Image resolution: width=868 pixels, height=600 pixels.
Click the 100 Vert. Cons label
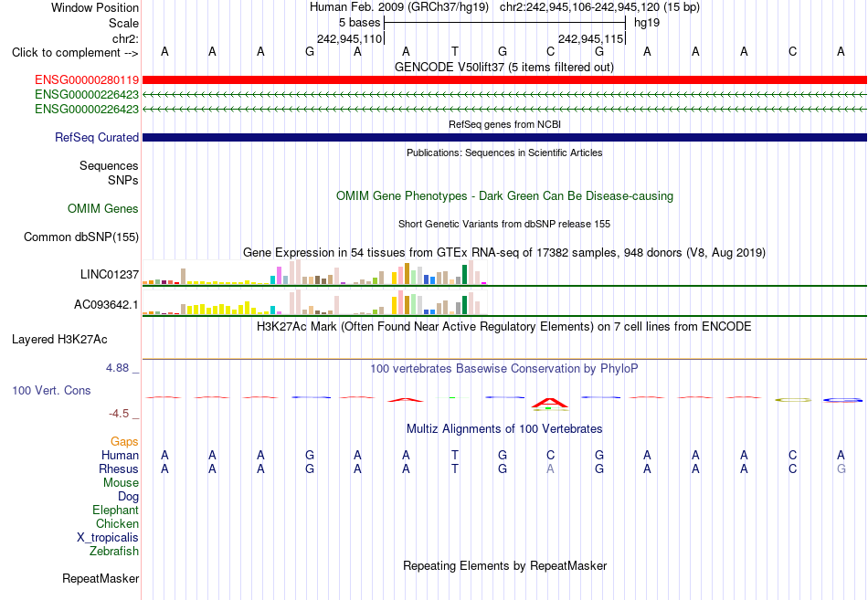point(51,391)
